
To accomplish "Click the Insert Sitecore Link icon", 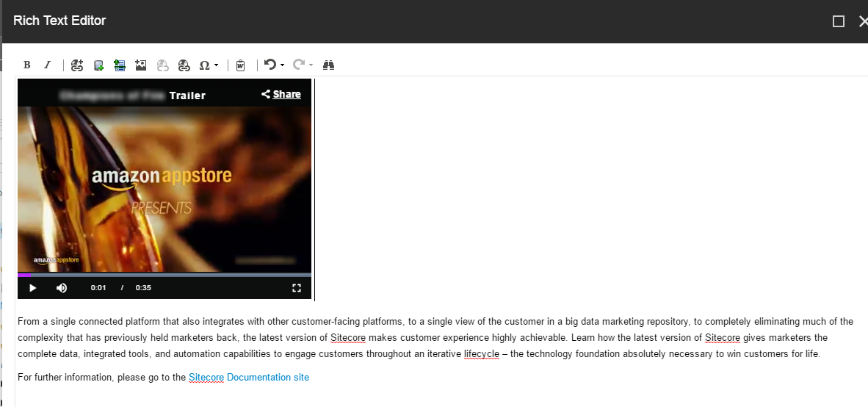I will click(x=77, y=65).
